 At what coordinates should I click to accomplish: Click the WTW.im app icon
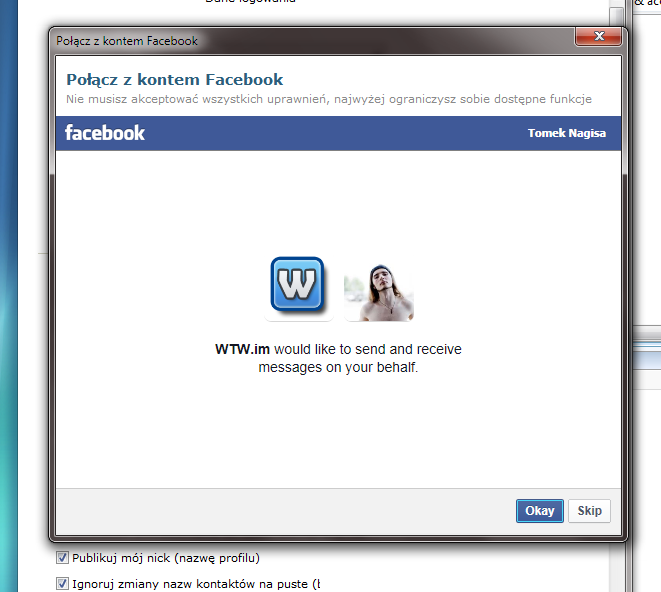pyautogui.click(x=298, y=284)
